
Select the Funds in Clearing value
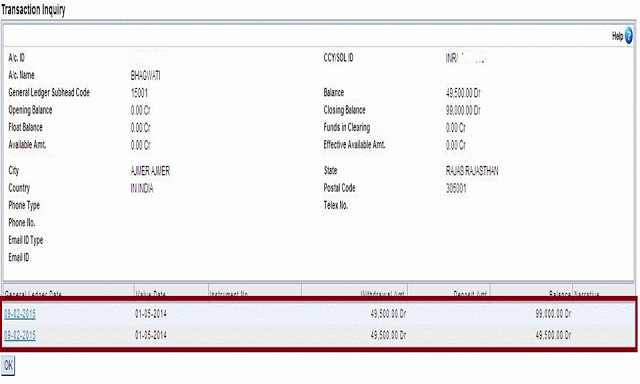coord(456,128)
